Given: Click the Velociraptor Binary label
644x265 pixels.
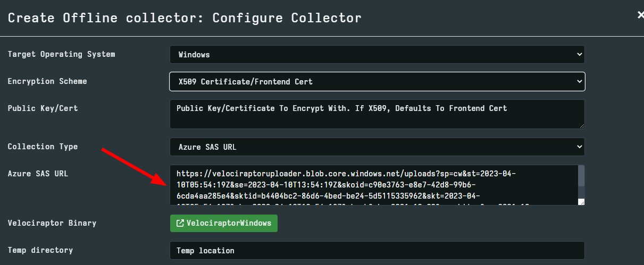Looking at the screenshot, I should tap(52, 223).
